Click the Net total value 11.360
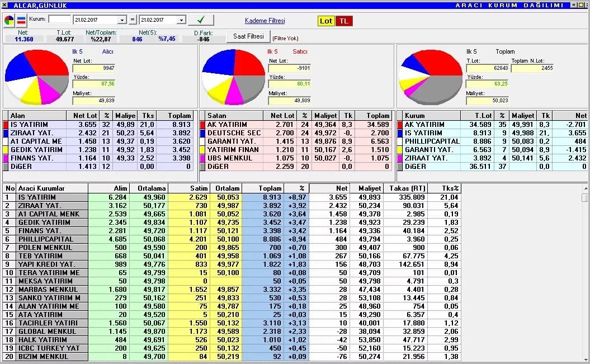The image size is (590, 364). 23,39
